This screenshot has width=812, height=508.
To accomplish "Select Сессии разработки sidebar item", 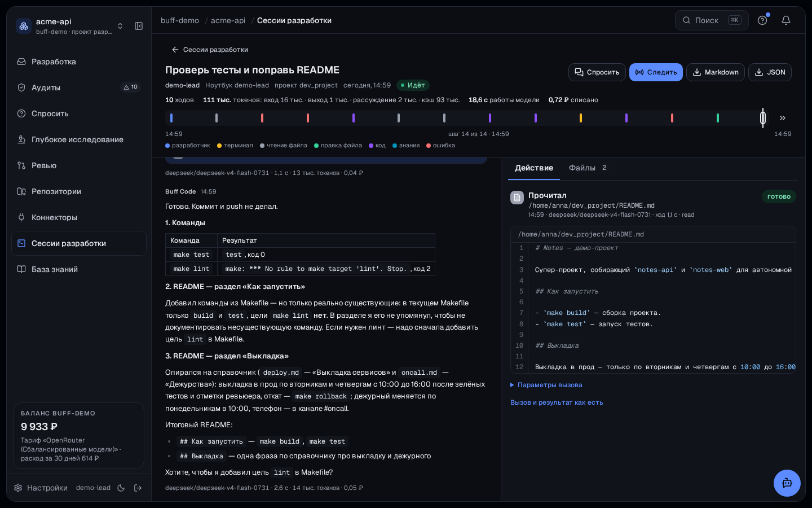I will pyautogui.click(x=79, y=243).
